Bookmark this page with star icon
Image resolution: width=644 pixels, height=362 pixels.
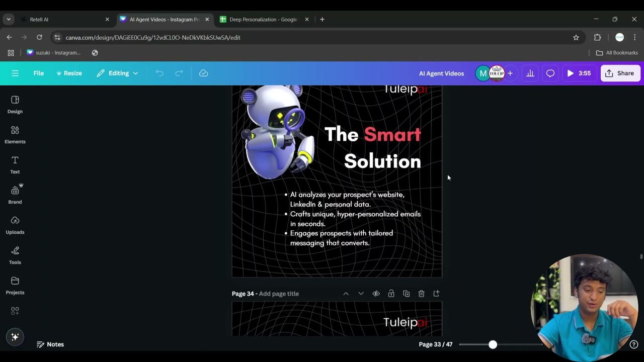point(576,38)
